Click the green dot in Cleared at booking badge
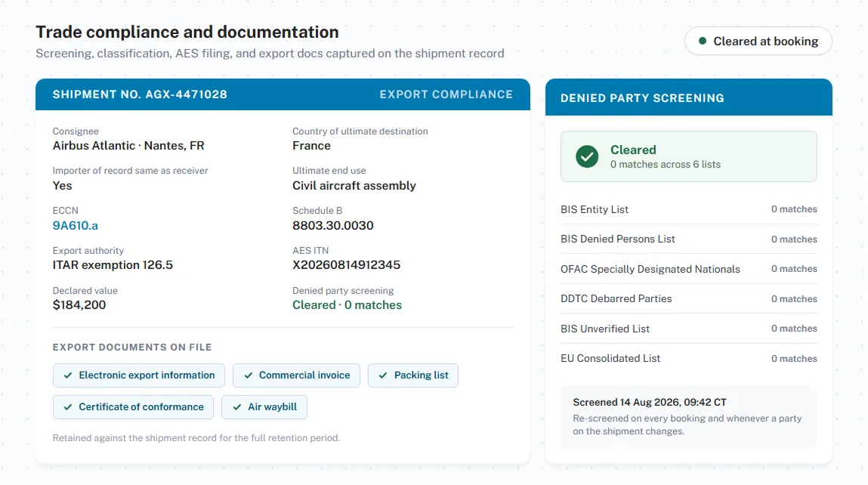Viewport: 868px width, 485px height. coord(702,41)
